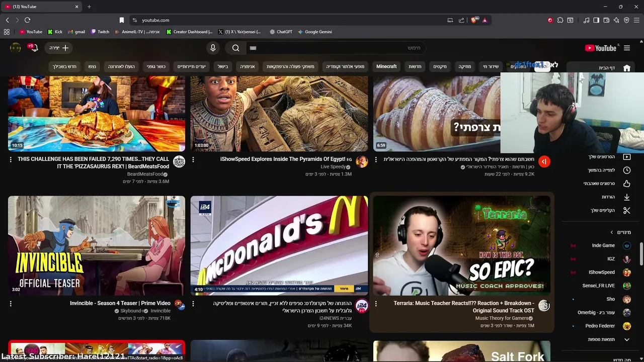Open the Pedro Federer subscription channel
Image resolution: width=644 pixels, height=362 pixels.
(600, 326)
